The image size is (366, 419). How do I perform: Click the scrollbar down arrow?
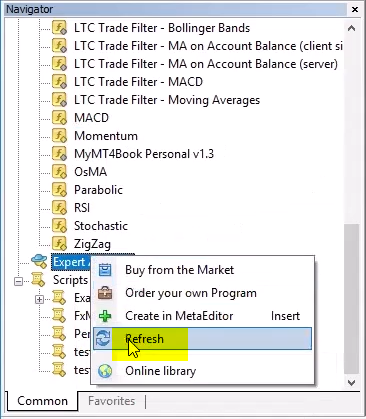(x=351, y=382)
